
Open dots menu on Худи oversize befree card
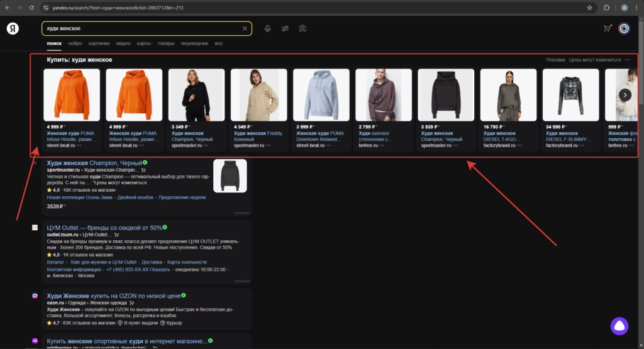(x=382, y=145)
